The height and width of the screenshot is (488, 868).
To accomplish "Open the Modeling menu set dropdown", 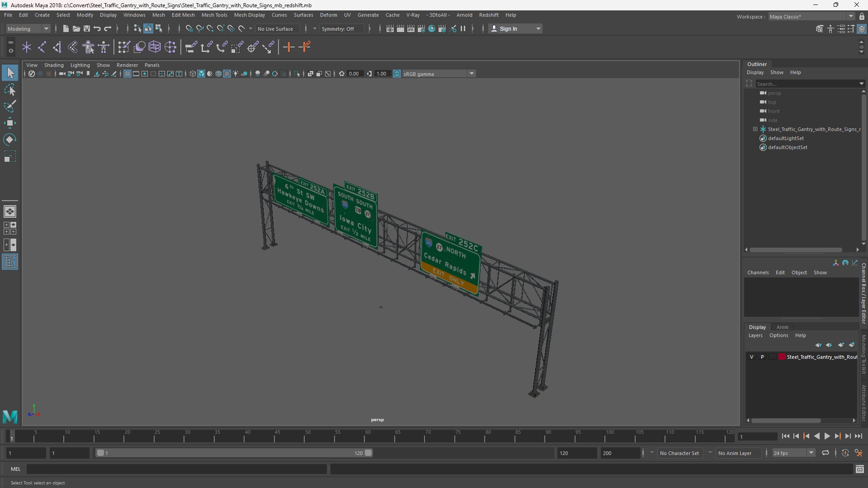I will [x=28, y=28].
